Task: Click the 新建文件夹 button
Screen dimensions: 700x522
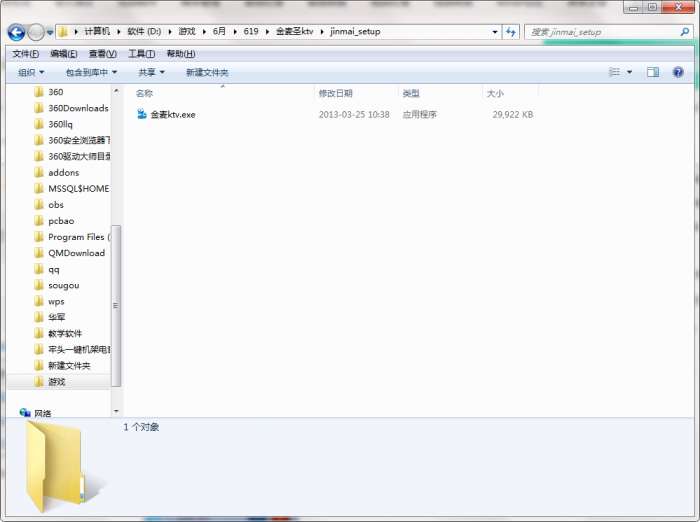Action: (x=207, y=72)
